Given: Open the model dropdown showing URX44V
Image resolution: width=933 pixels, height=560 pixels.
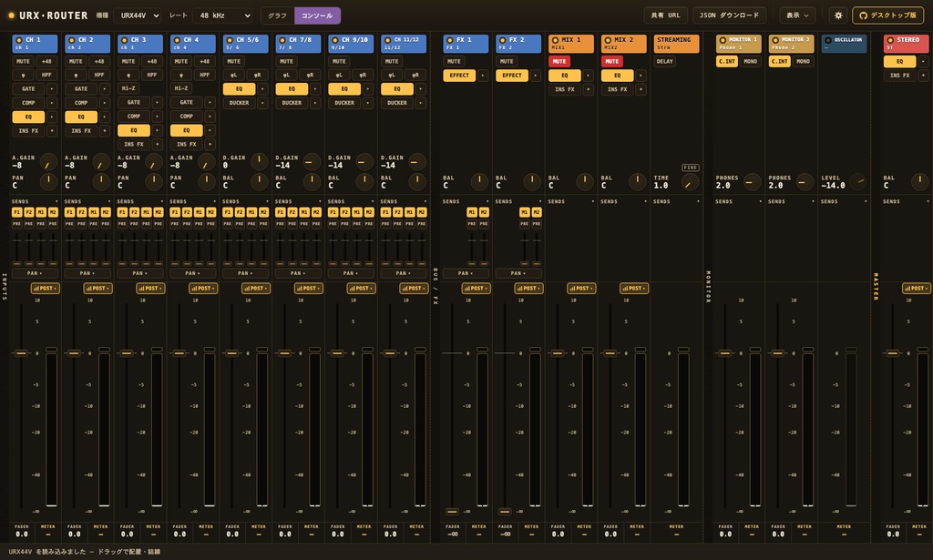Looking at the screenshot, I should 138,15.
